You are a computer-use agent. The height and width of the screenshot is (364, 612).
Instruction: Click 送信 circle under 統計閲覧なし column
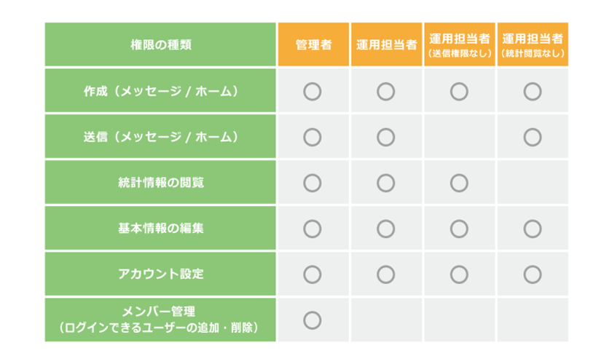point(533,138)
